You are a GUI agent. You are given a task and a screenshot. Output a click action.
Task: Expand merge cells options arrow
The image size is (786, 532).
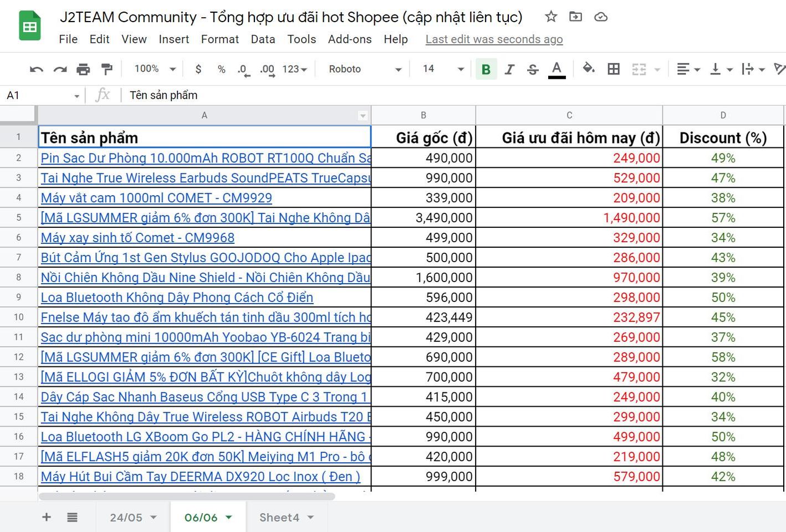[x=657, y=70]
